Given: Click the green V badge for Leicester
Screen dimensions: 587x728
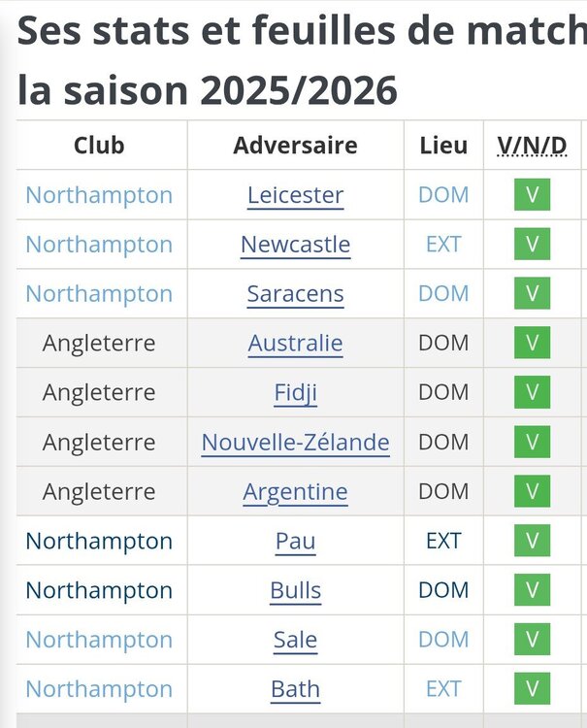Looking at the screenshot, I should pos(532,194).
